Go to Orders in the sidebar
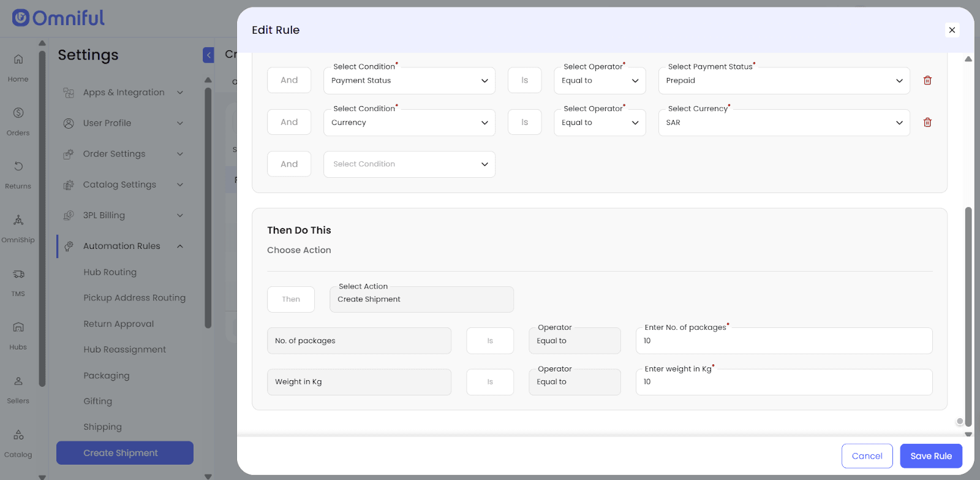 (x=18, y=120)
